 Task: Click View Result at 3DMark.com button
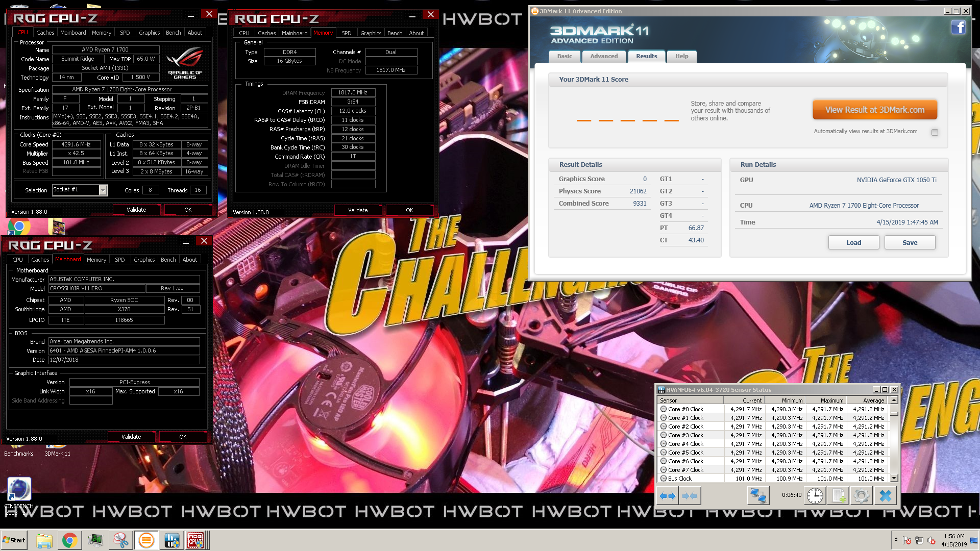pyautogui.click(x=875, y=110)
